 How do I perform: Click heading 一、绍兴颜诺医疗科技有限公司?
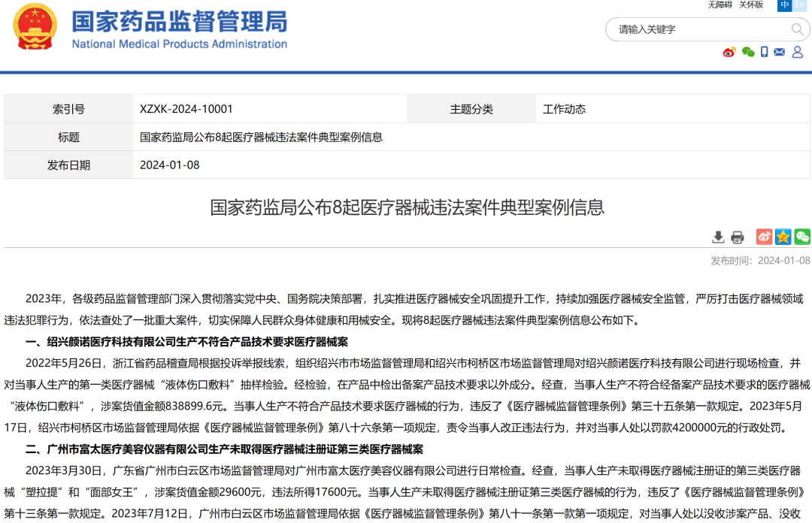pyautogui.click(x=186, y=342)
